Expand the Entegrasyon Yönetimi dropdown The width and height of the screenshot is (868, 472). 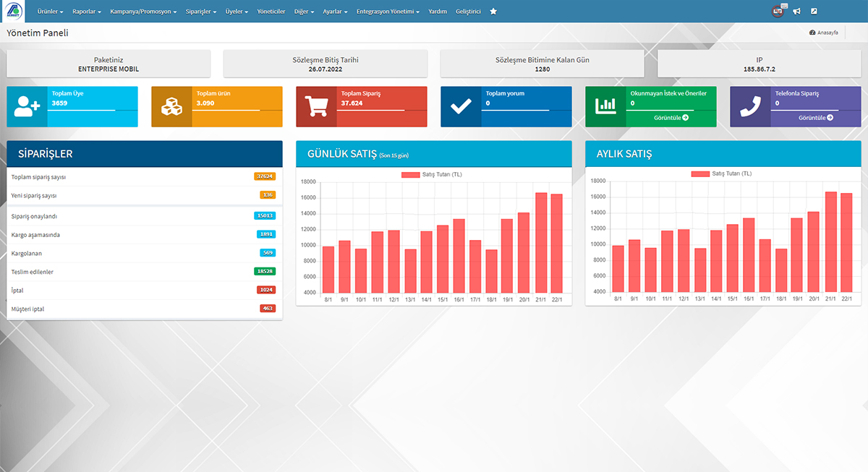pos(388,12)
